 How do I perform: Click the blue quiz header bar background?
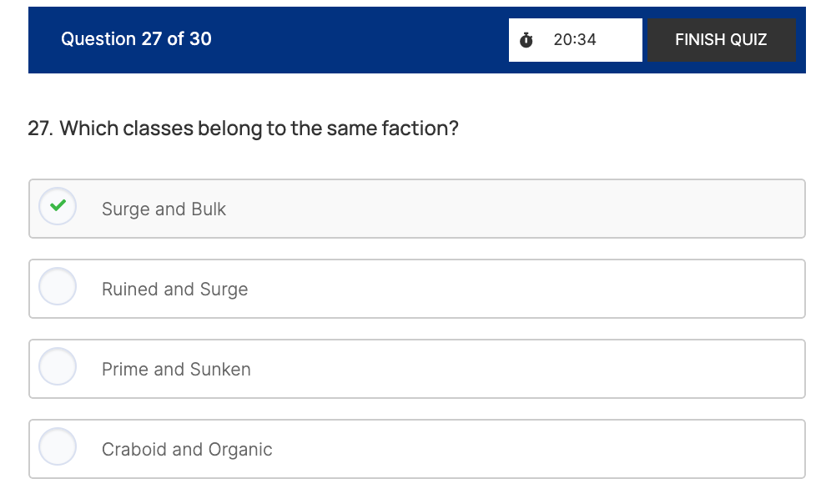[359, 40]
